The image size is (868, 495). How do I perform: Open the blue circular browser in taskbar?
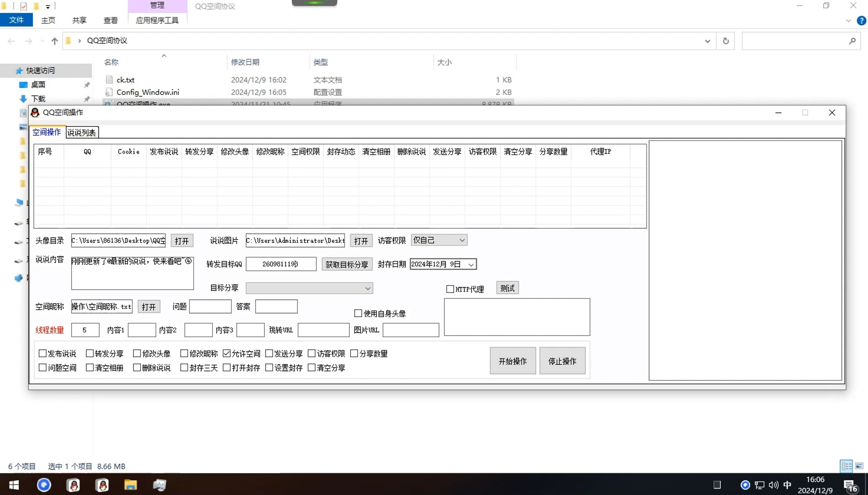coord(44,484)
